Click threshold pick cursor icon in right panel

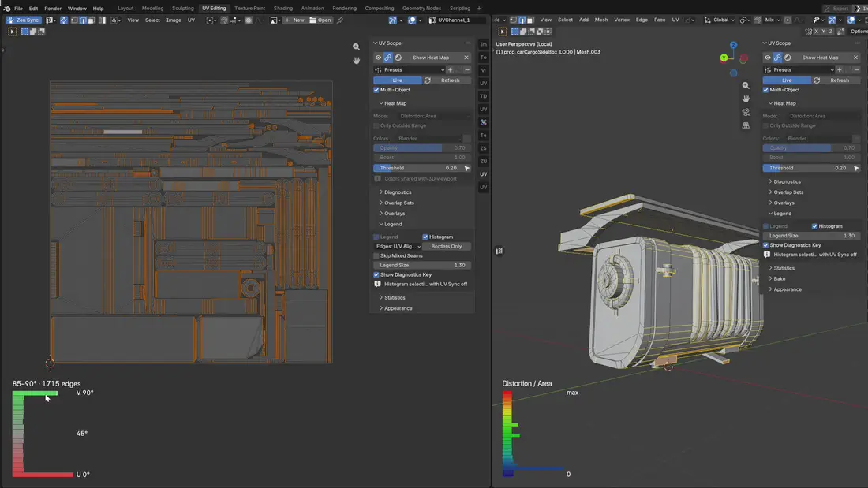point(856,168)
